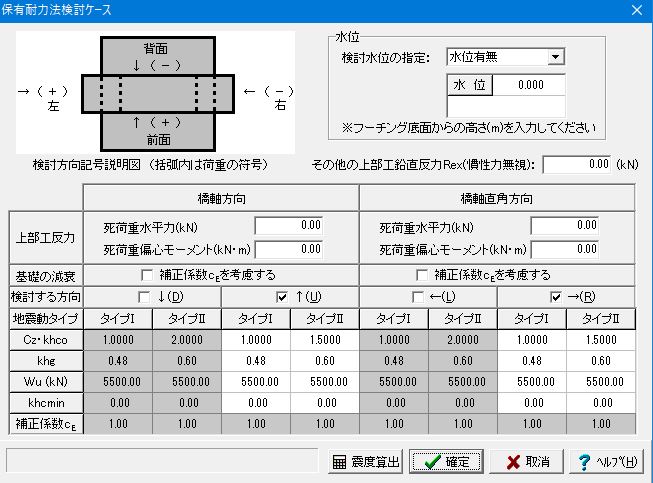
Task: Click the Rex vertical reaction input field
Action: coord(578,165)
